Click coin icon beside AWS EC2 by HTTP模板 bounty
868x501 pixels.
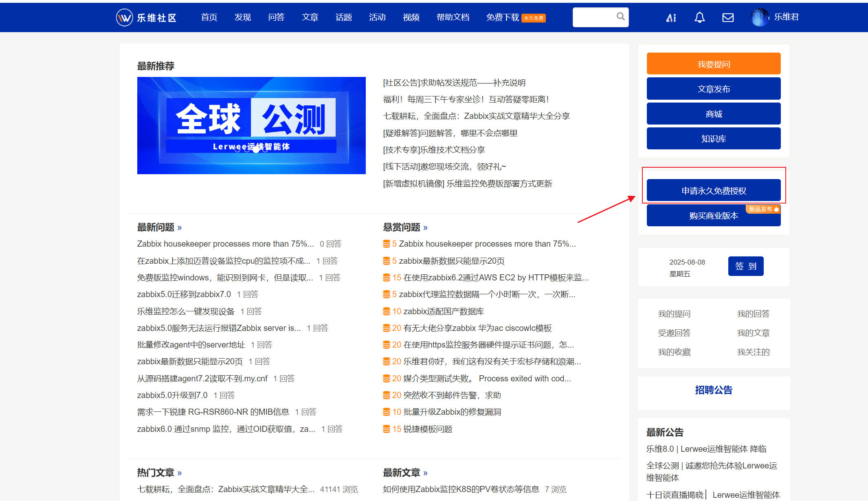coord(386,278)
